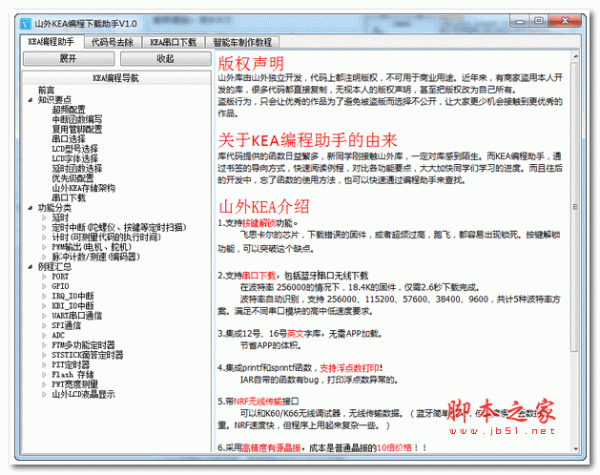Screen dimensions: 600x475
Task: Collapse the 功能分类 tree node arrow
Action: 30,208
